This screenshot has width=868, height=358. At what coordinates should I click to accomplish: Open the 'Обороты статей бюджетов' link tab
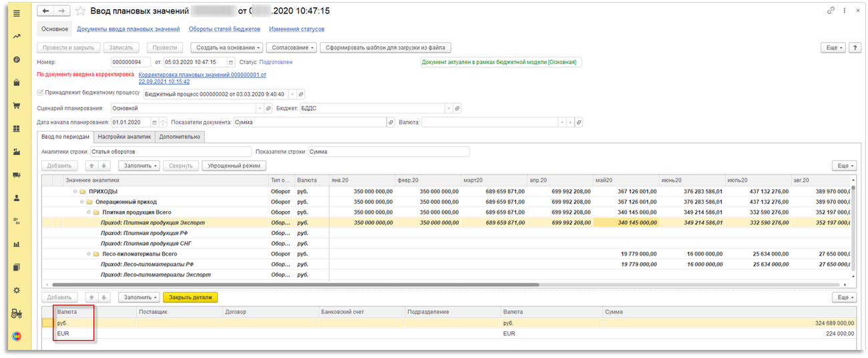click(x=224, y=29)
